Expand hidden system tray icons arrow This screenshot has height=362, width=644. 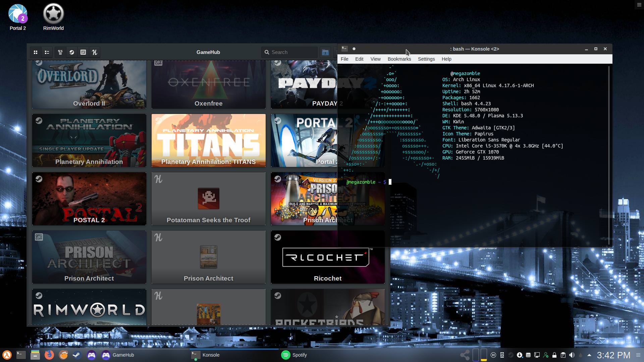click(589, 355)
